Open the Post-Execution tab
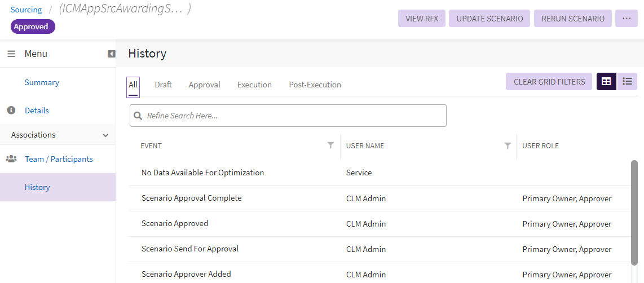This screenshot has width=644, height=283. pyautogui.click(x=315, y=85)
